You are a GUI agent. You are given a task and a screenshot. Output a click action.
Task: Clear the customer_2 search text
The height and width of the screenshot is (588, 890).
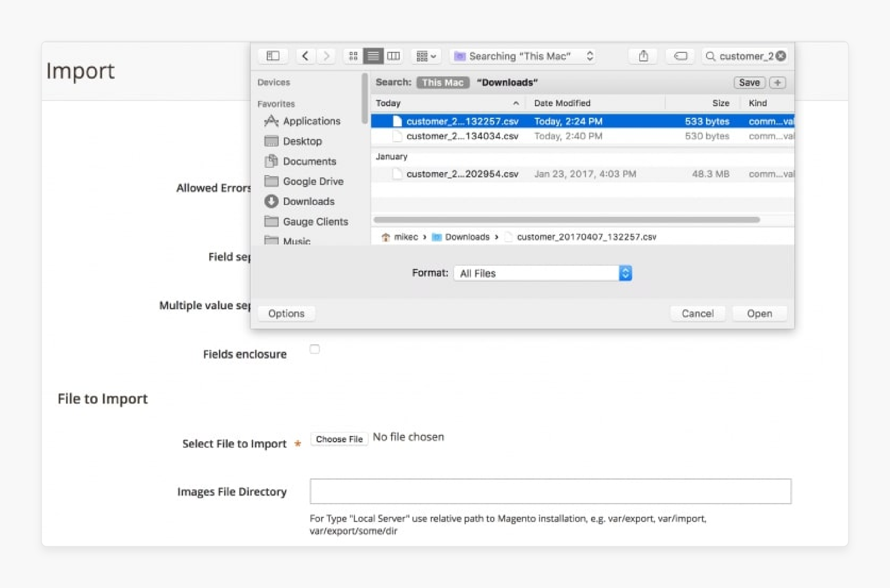pos(781,56)
